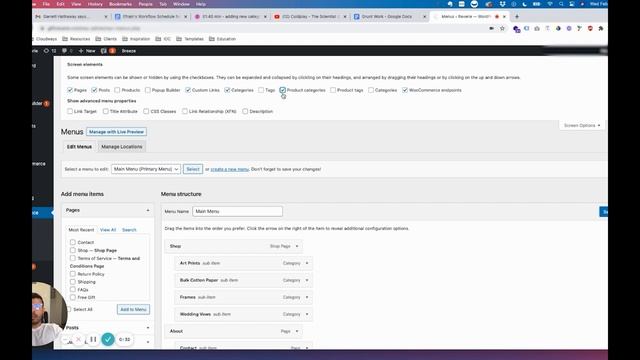Click the red shield extension icon

pyautogui.click(x=590, y=29)
